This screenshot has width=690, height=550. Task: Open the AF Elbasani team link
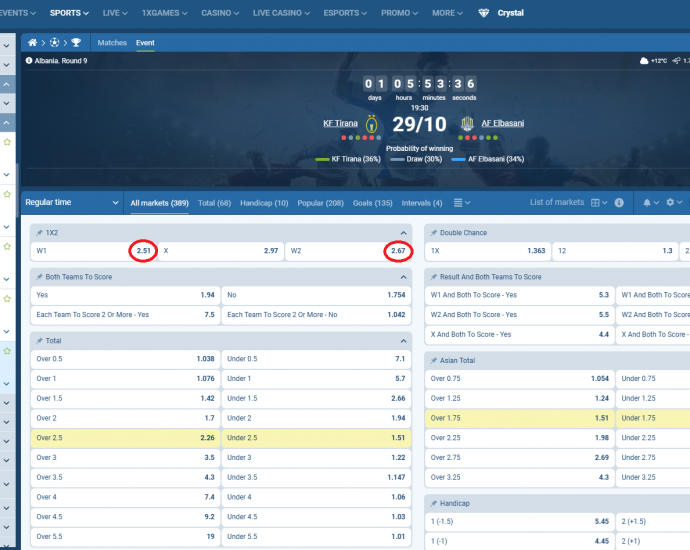pos(503,123)
